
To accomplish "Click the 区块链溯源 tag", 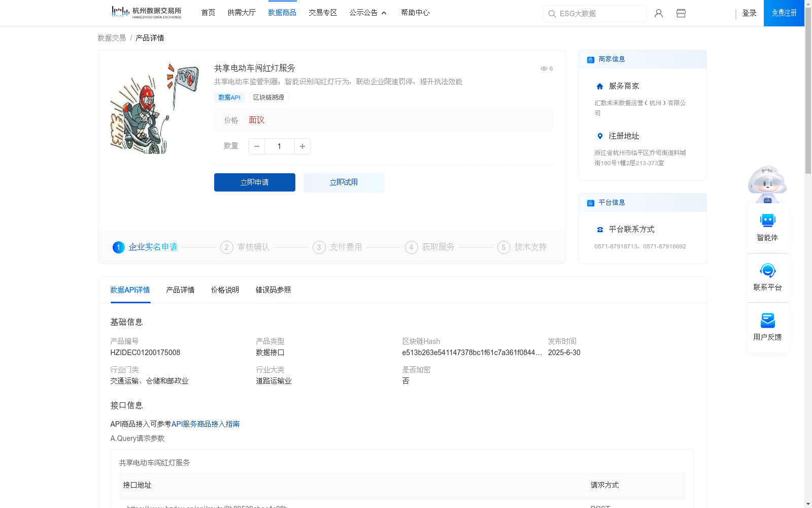I will [268, 98].
